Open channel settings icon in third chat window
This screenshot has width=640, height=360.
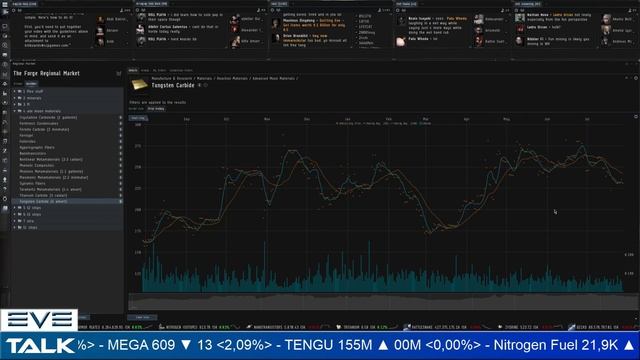(x=273, y=10)
